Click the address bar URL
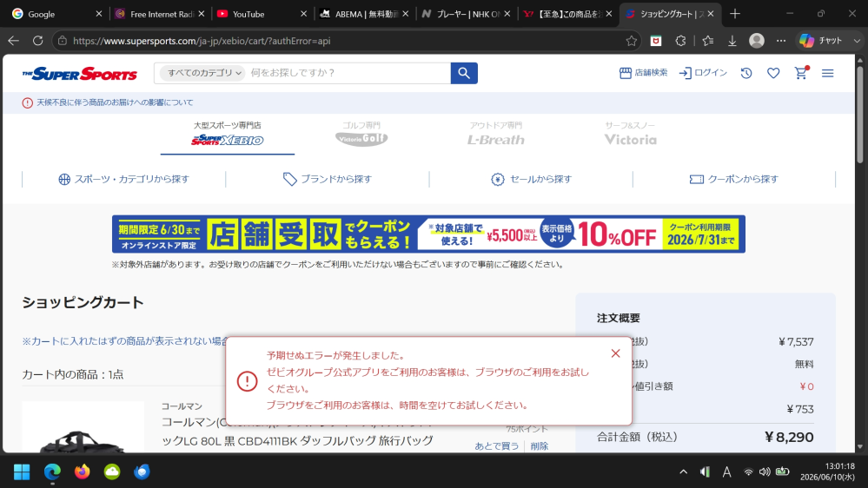 [202, 41]
